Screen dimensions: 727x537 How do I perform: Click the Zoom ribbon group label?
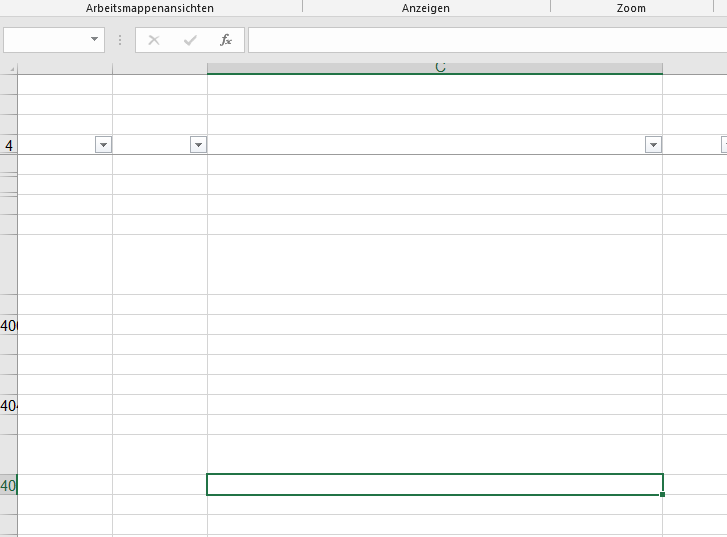631,8
